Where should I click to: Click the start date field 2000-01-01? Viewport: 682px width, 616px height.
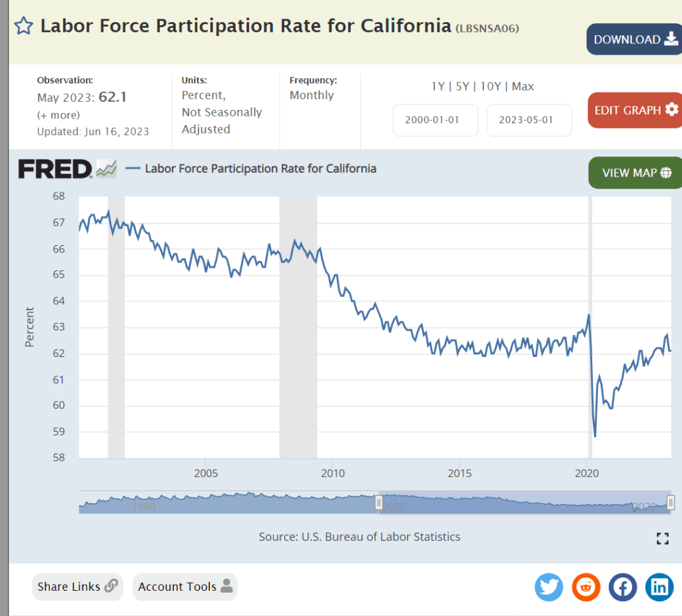point(436,121)
